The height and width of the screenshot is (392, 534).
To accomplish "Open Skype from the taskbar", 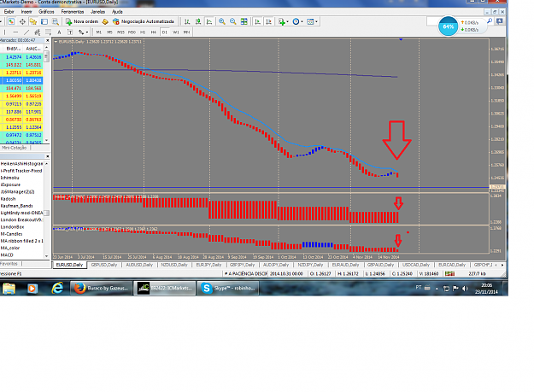I will [228, 288].
